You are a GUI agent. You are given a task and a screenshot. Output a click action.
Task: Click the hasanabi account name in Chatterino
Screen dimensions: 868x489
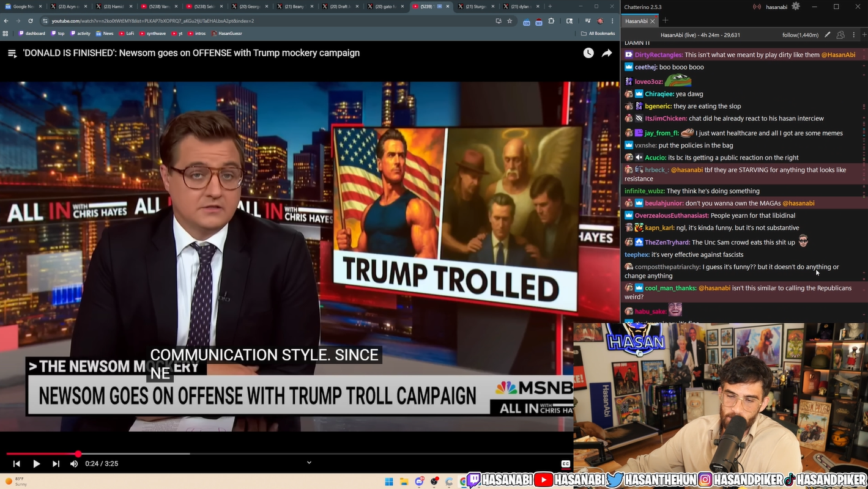pos(776,7)
